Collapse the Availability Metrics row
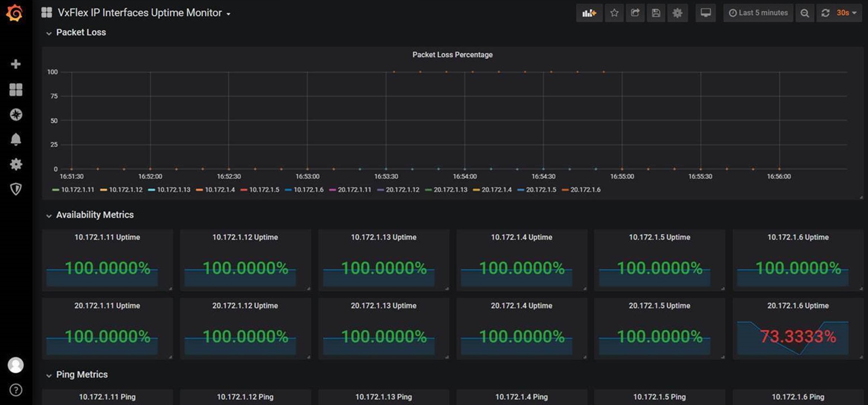 coord(95,215)
